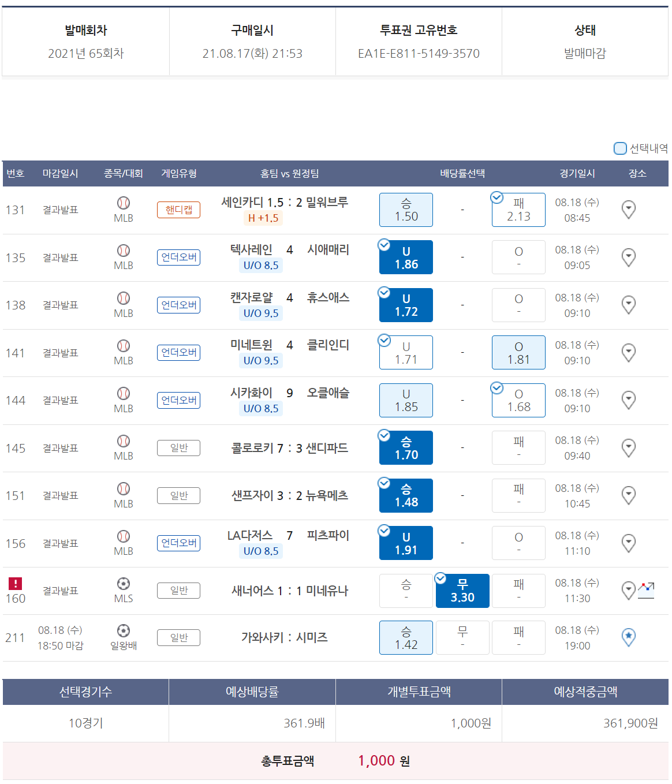Screen dimensions: 672x784
Task: Open location pin for match 145
Action: coord(629,447)
